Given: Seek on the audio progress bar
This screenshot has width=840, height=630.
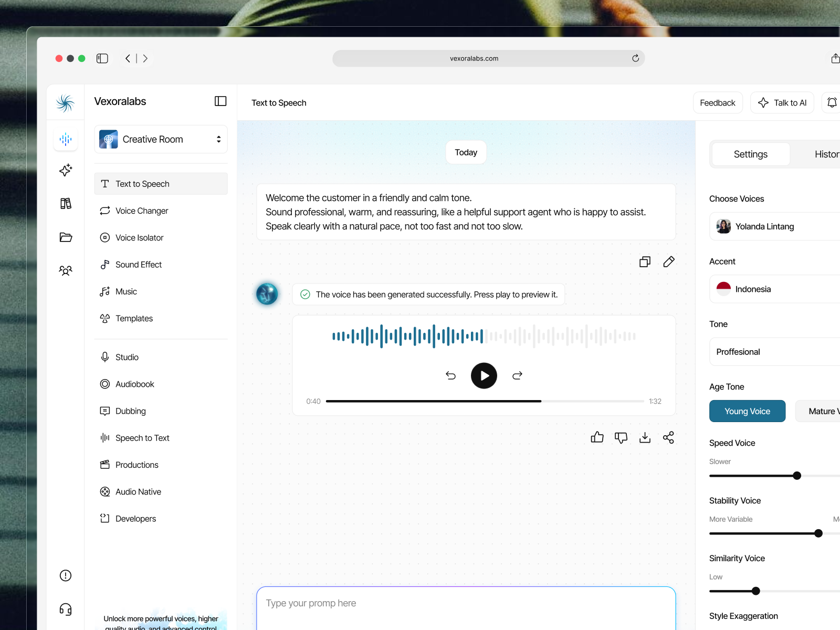Looking at the screenshot, I should tap(485, 401).
